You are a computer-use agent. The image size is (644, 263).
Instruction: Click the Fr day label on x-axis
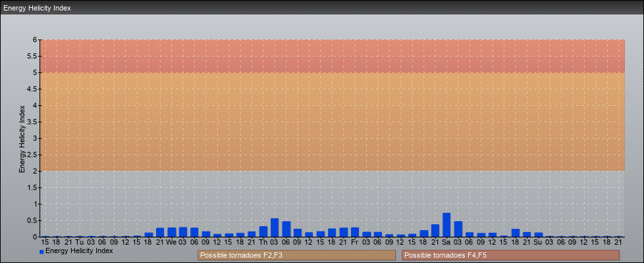click(x=355, y=243)
